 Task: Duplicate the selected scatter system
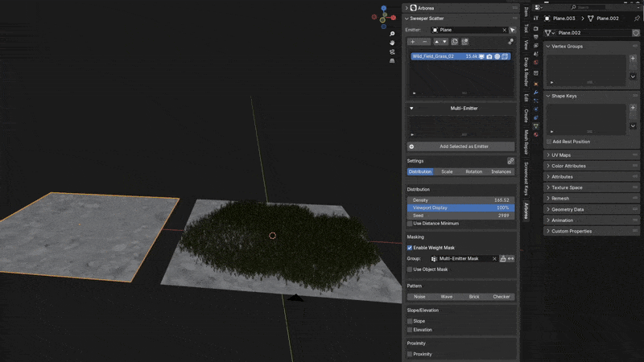click(x=455, y=42)
